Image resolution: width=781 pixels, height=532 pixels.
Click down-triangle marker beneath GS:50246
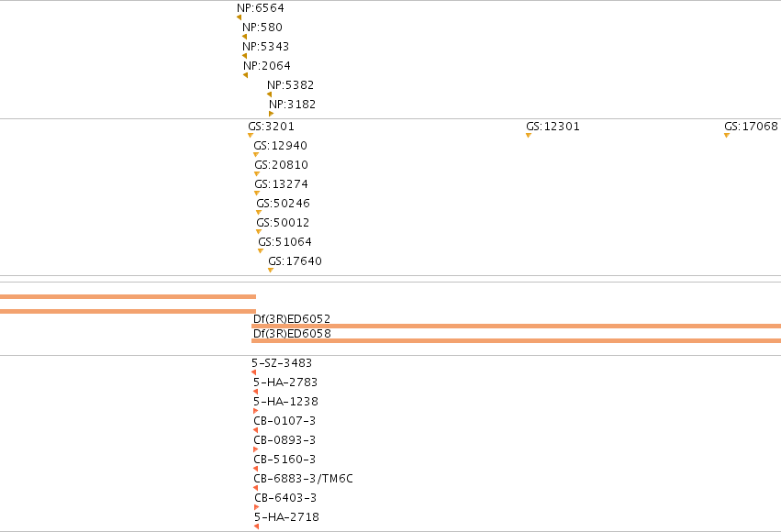pos(259,213)
